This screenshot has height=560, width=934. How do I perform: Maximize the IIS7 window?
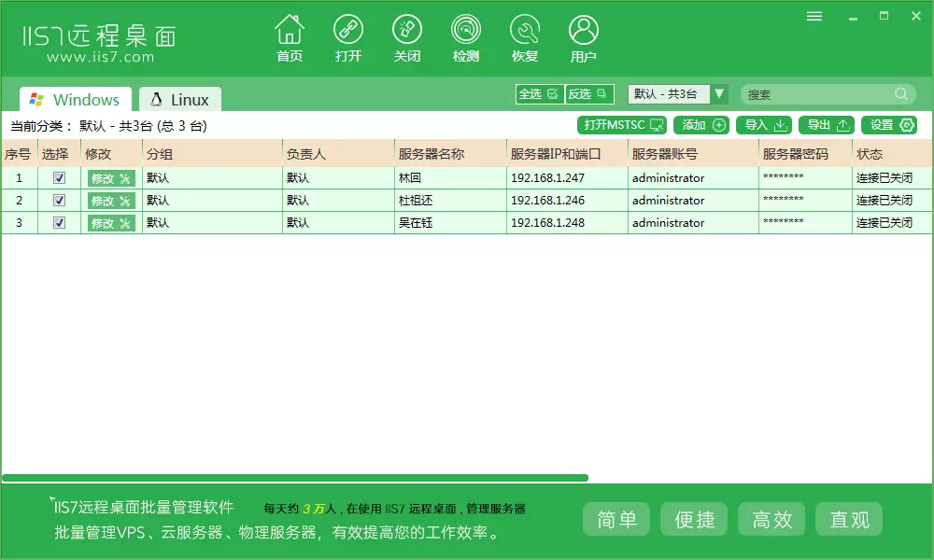[x=884, y=16]
